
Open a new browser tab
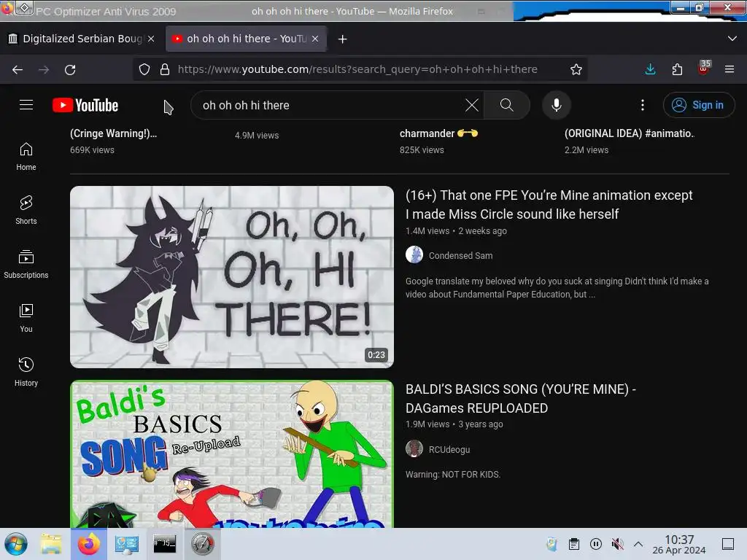(x=342, y=39)
